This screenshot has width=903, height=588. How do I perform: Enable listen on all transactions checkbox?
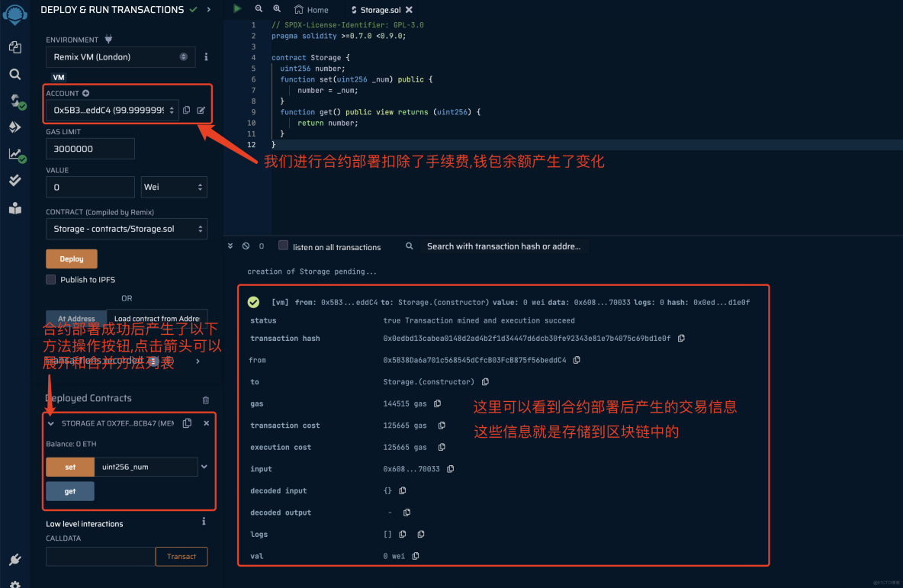point(284,246)
